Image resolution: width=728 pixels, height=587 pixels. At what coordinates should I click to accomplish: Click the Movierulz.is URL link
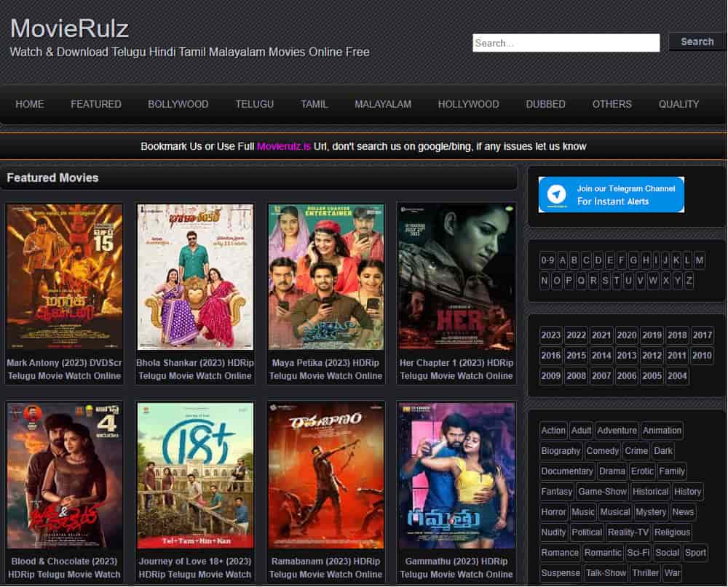(x=284, y=146)
